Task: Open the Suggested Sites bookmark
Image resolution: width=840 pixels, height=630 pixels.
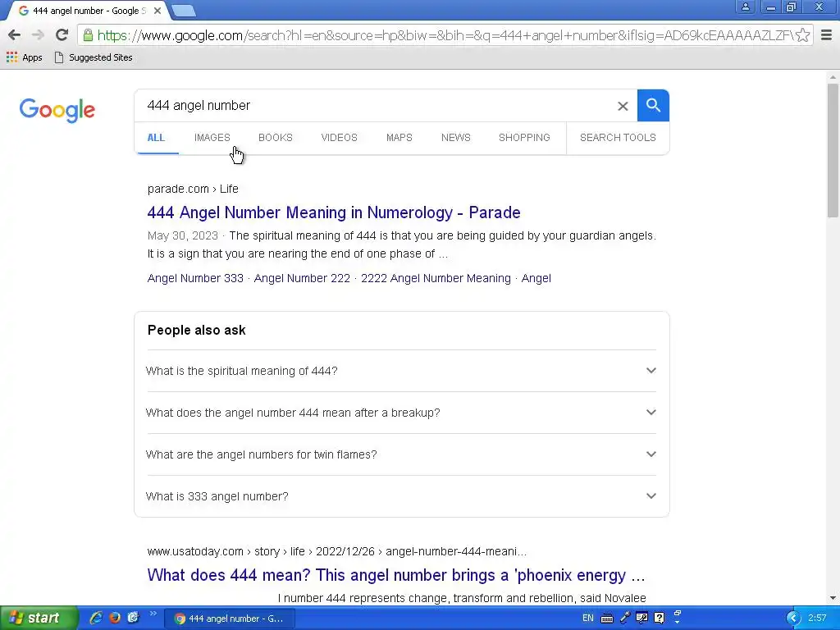Action: click(x=94, y=57)
